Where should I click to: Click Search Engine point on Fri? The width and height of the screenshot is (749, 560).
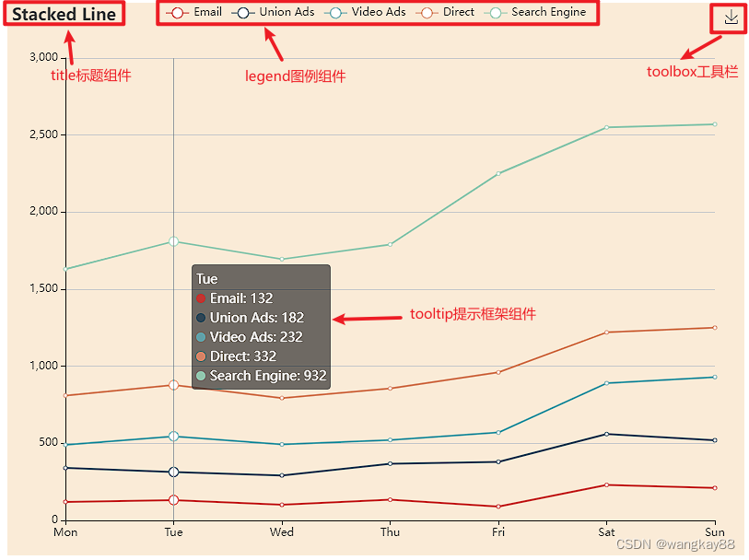(x=498, y=174)
